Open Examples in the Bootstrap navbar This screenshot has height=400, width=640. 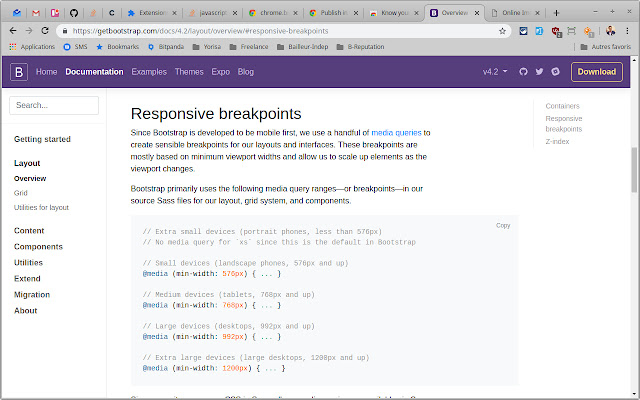click(x=149, y=72)
